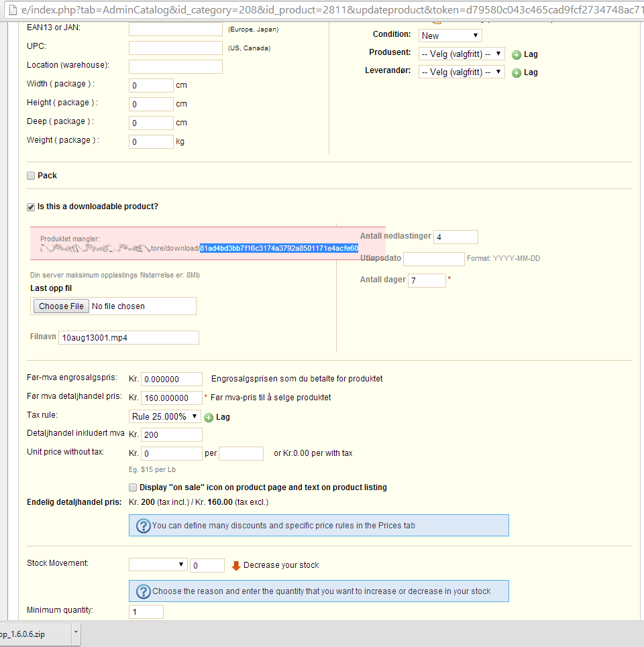Click the green plus icon next to Leverandør
Image resolution: width=644 pixels, height=647 pixels.
(x=516, y=73)
